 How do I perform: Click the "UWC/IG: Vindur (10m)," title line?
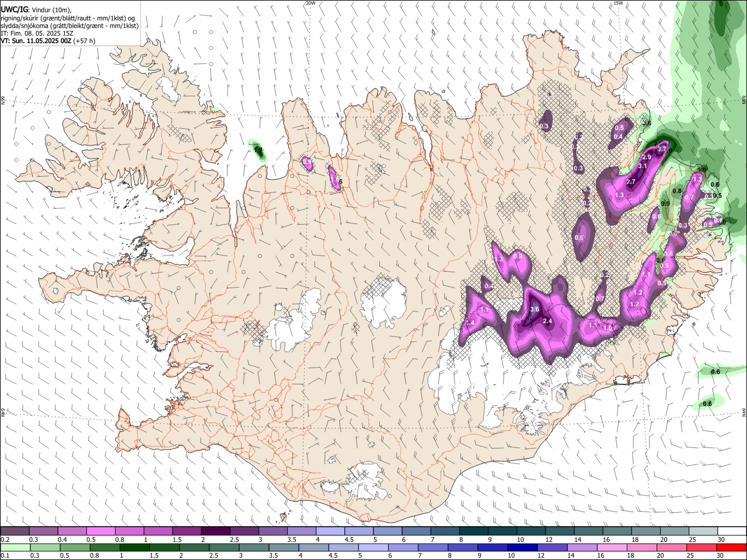[x=36, y=10]
